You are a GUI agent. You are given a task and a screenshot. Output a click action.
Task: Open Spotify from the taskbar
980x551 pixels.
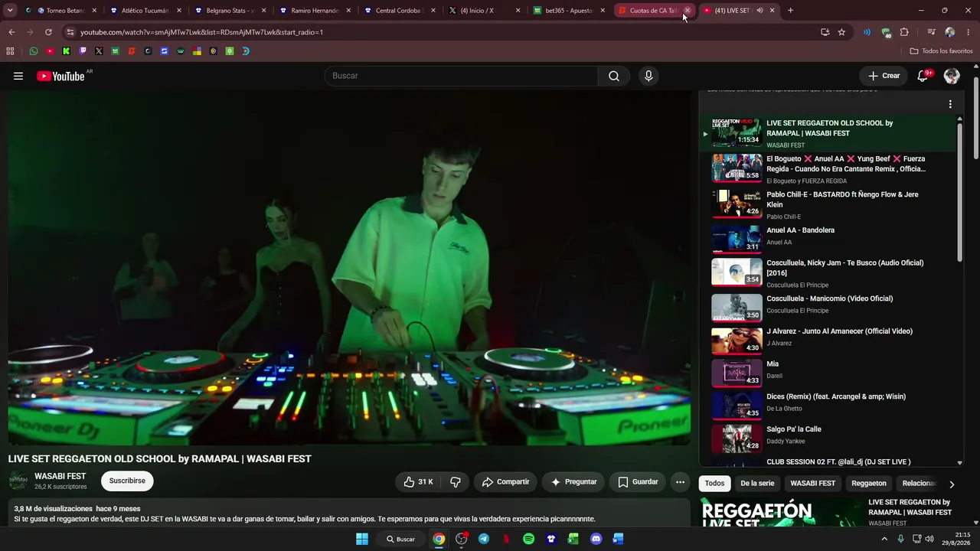tap(528, 539)
